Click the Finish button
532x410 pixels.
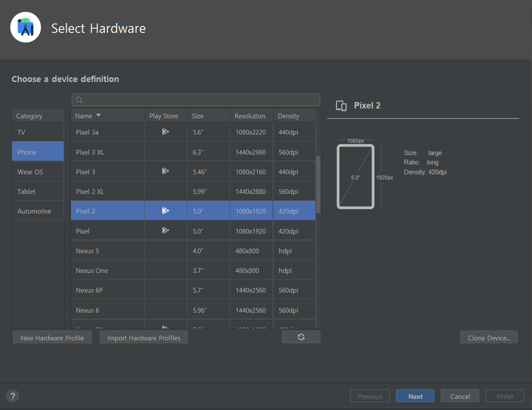point(505,396)
